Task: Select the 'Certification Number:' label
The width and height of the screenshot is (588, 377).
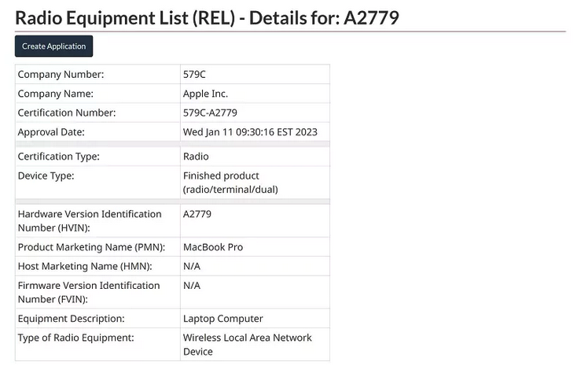Action: pos(67,113)
